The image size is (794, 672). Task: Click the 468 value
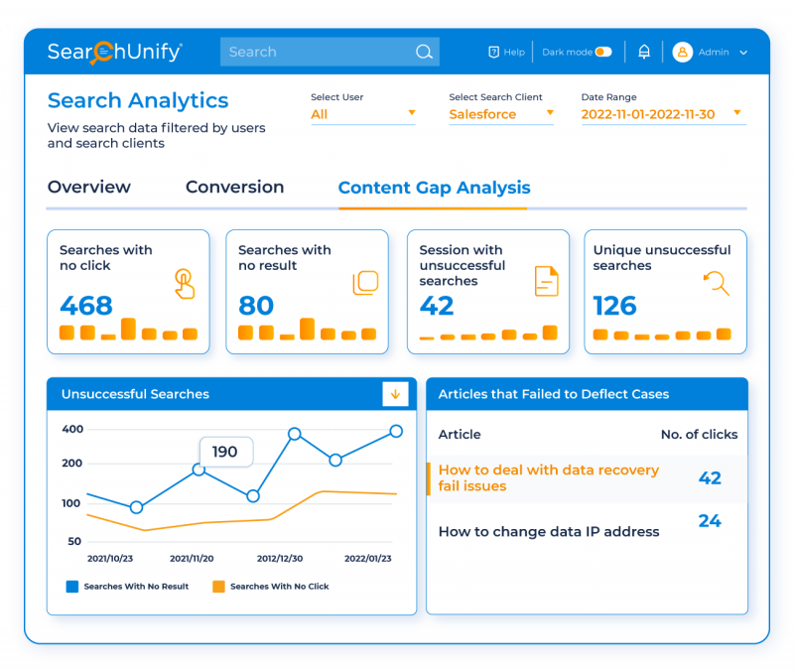click(x=86, y=306)
